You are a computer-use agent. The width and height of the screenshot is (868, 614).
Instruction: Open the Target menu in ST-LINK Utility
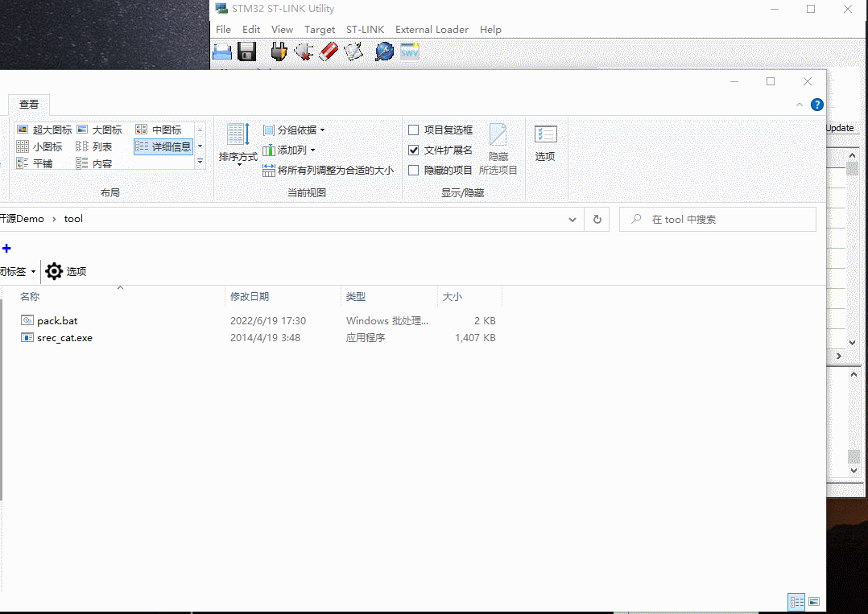coord(319,30)
